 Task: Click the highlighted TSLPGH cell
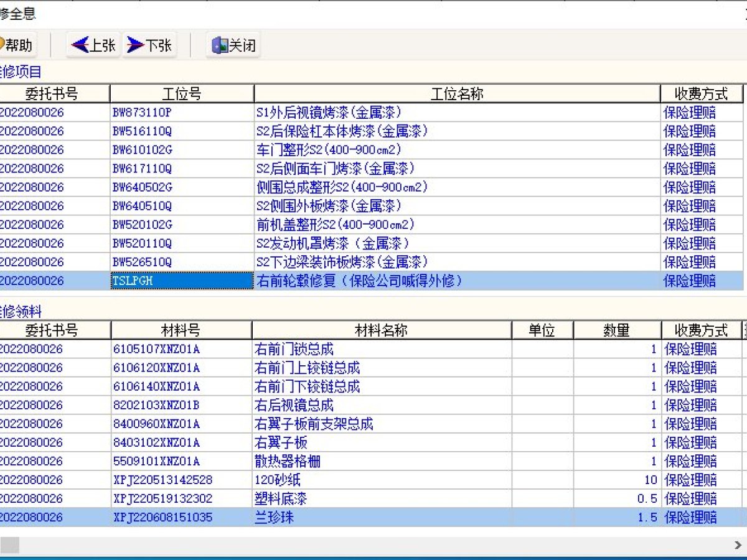pos(182,281)
